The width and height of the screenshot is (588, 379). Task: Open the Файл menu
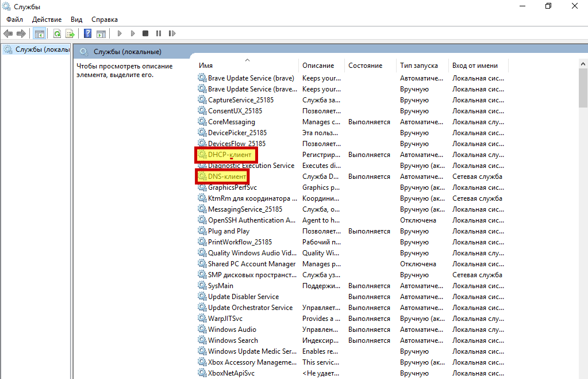click(14, 20)
